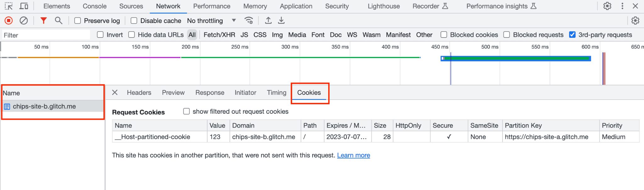The width and height of the screenshot is (644, 190).
Task: Clear the network log
Action: click(x=24, y=21)
